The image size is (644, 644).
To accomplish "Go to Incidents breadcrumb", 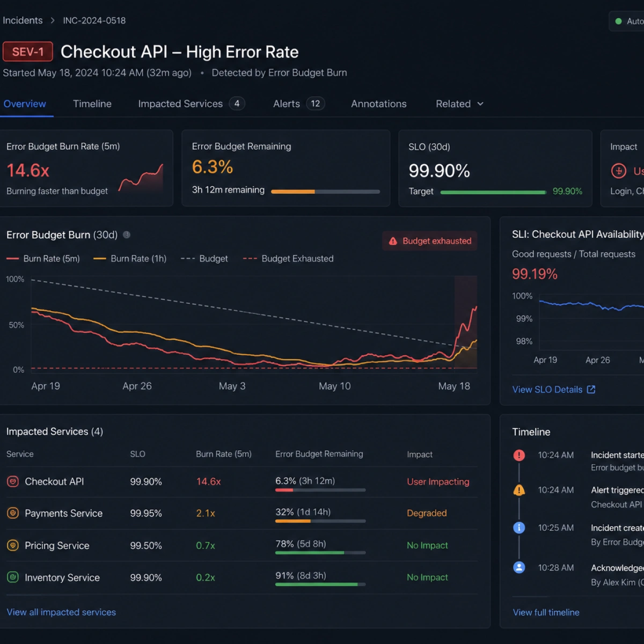I will tap(23, 20).
